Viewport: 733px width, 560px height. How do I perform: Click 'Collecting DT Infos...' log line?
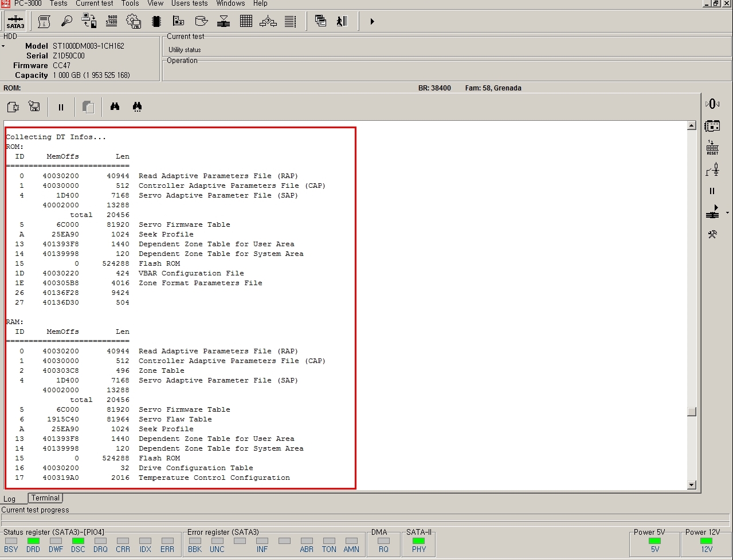(56, 137)
